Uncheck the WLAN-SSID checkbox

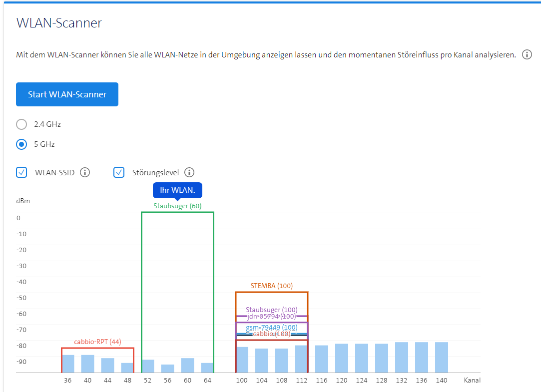(x=21, y=172)
